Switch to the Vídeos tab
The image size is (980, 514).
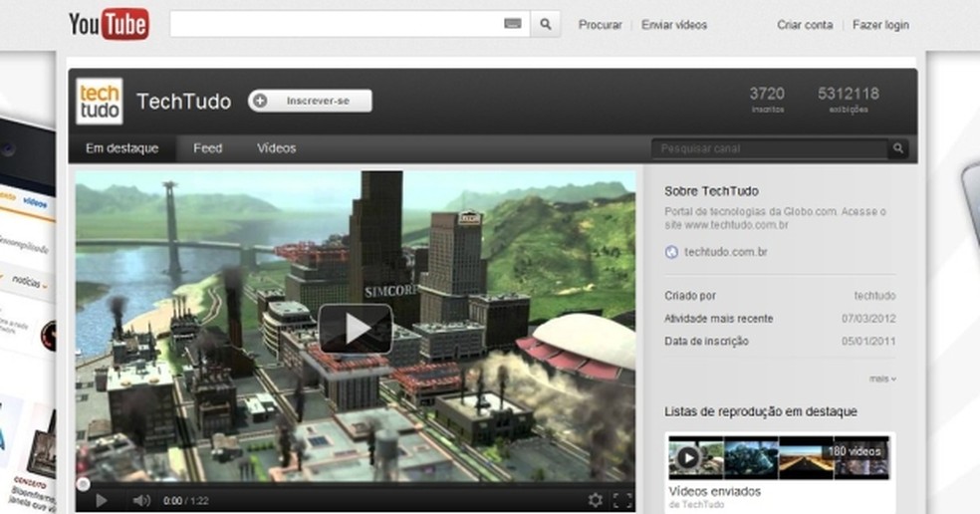point(276,148)
